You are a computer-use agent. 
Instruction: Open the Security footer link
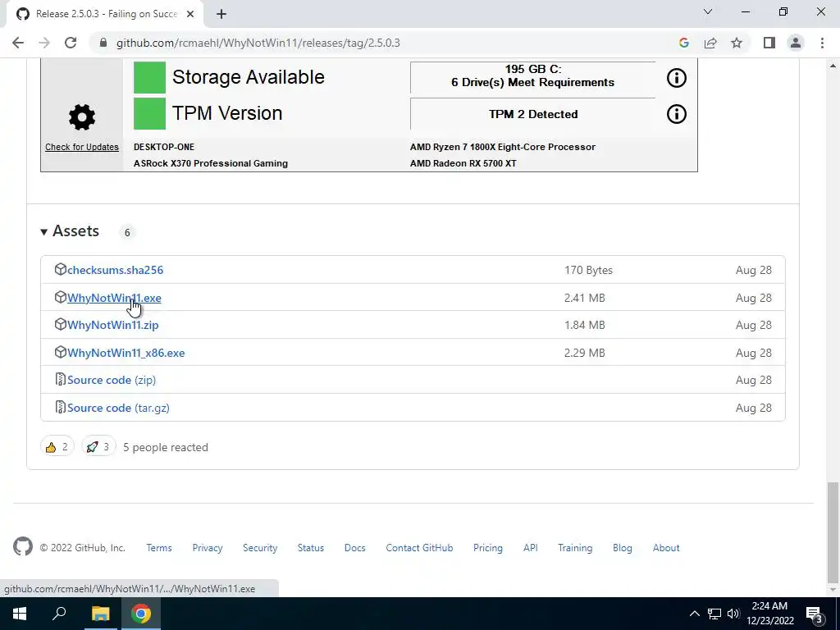tap(260, 548)
